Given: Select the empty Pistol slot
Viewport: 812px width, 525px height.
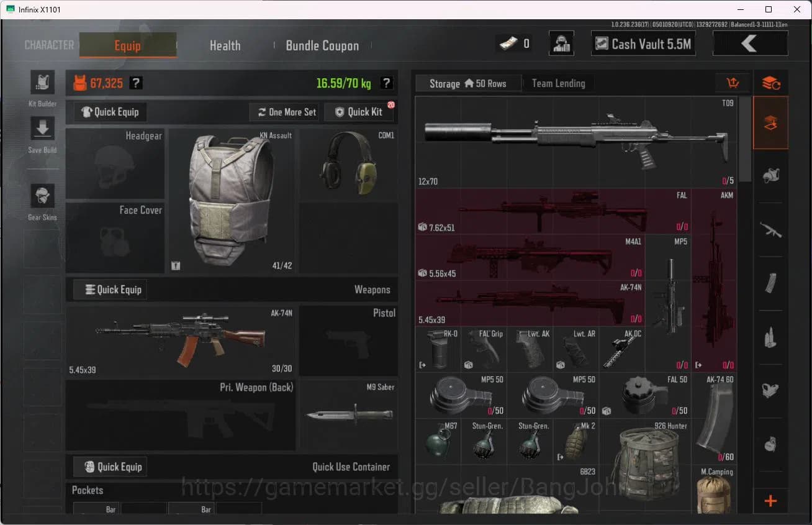Looking at the screenshot, I should 349,340.
